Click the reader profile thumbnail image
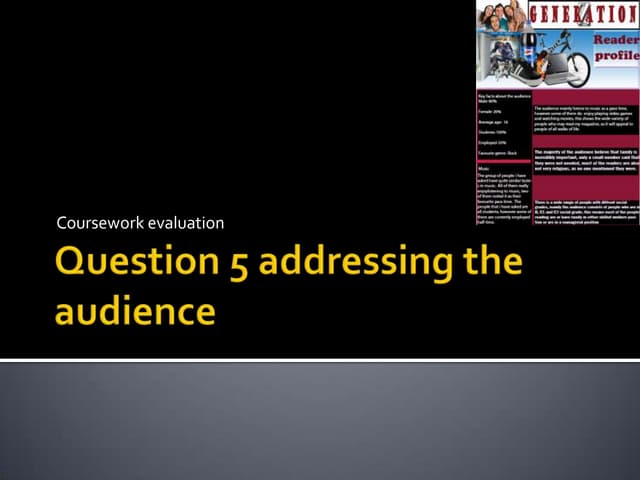Viewport: 640px width, 480px height. tap(557, 112)
